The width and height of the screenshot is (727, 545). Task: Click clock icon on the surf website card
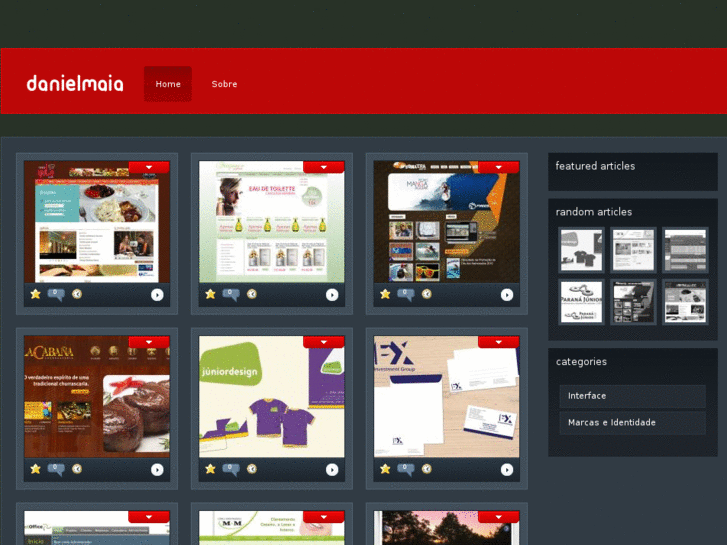(427, 294)
